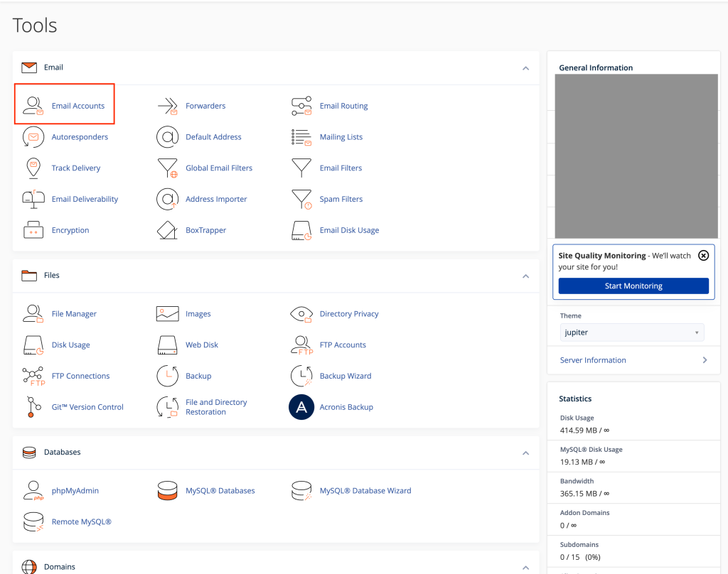Click the Backup Wizard link text

[346, 376]
